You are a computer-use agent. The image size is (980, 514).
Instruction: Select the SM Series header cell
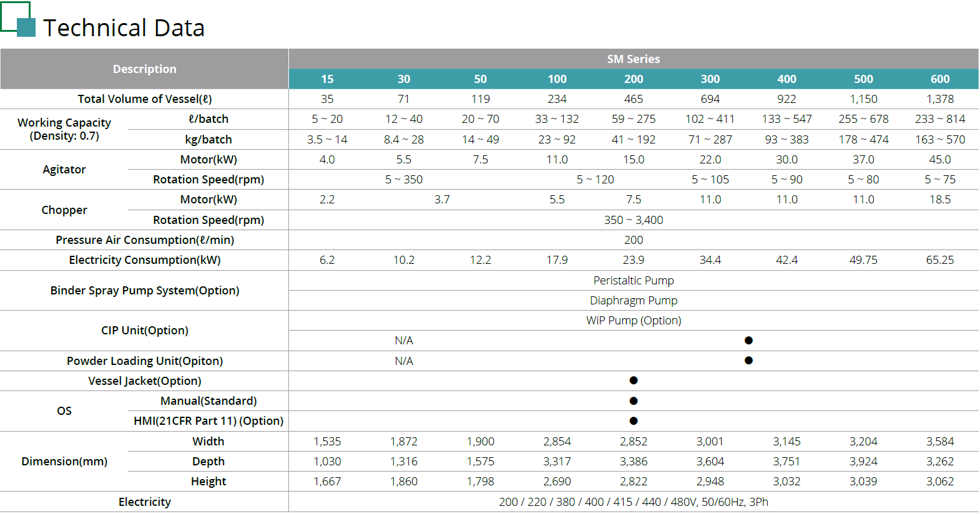(633, 59)
